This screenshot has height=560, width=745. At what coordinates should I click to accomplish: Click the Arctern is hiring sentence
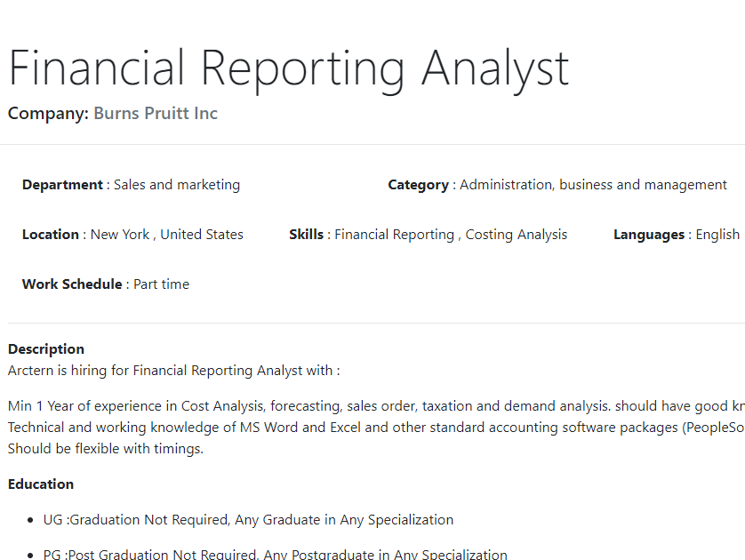(174, 371)
